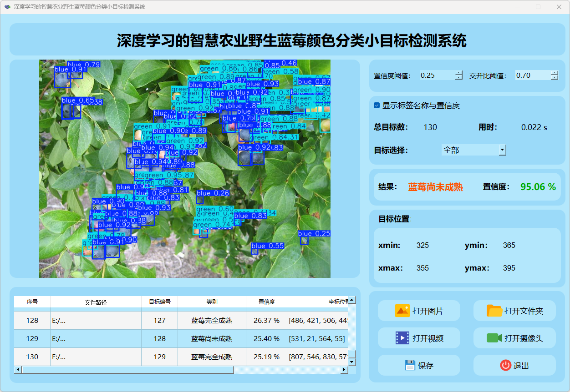Click the 置信度 column header in table
Screen dimensions: 570x392
click(x=266, y=302)
